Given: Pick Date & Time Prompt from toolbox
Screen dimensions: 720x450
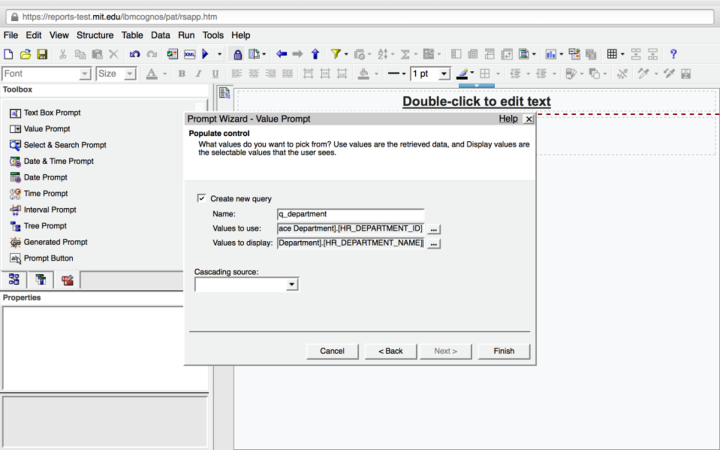Looking at the screenshot, I should 58,161.
